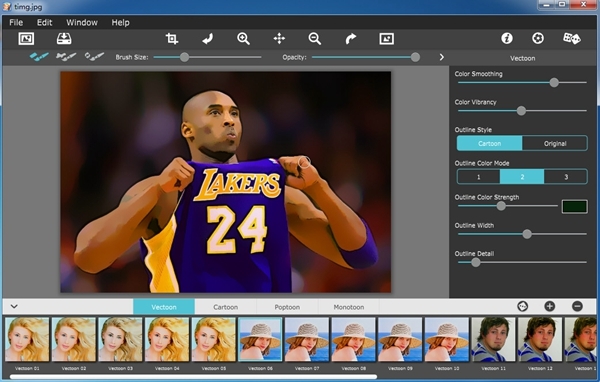Open the settings gear icon
Viewport: 600px width, 382px height.
[538, 38]
